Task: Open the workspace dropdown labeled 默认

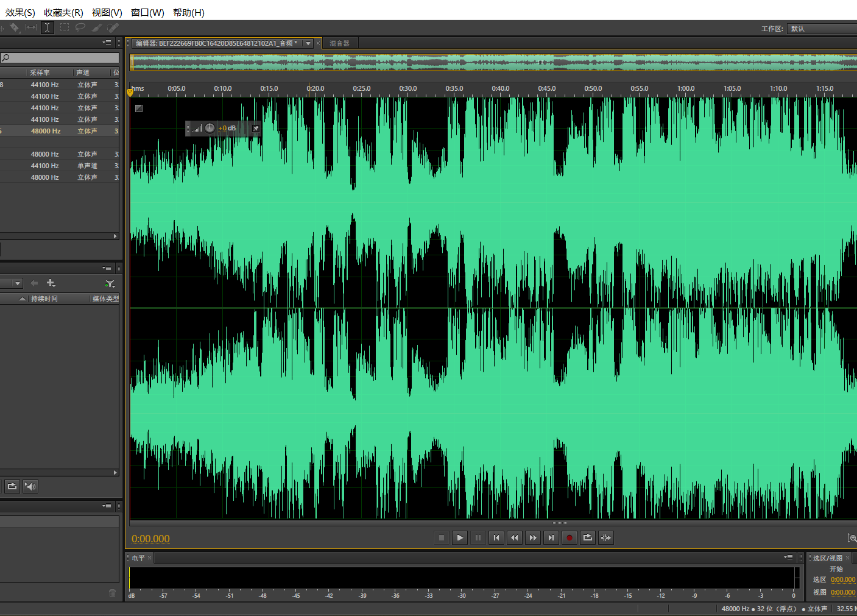Action: click(822, 29)
